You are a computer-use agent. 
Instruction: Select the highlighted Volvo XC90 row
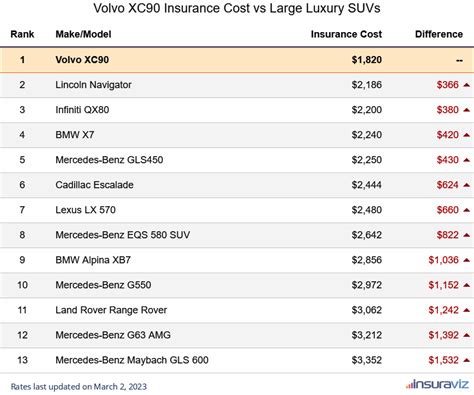point(237,60)
